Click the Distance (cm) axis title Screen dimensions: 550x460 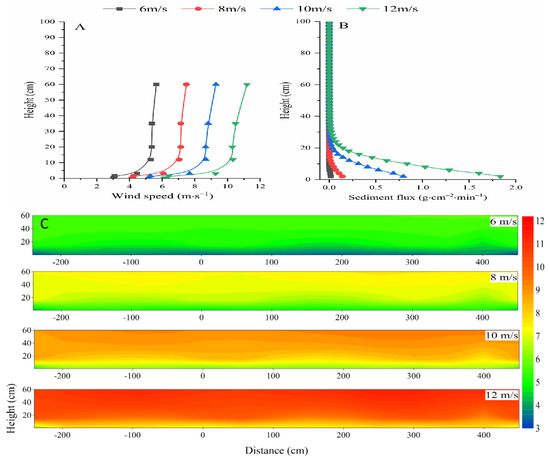point(276,451)
